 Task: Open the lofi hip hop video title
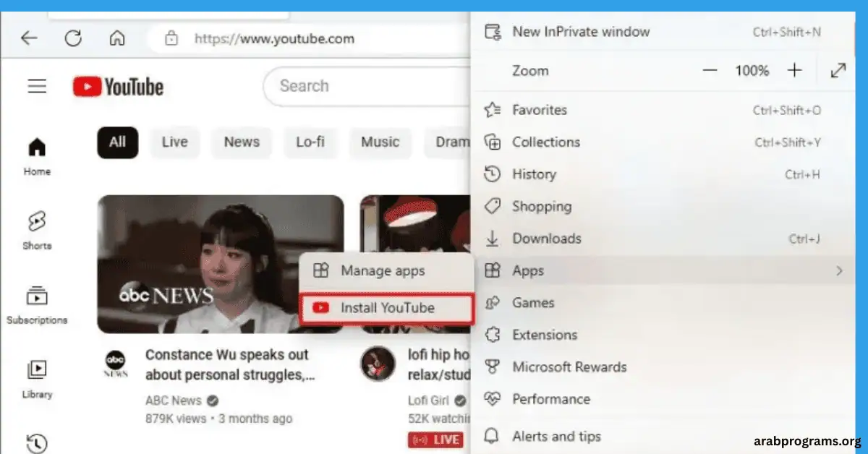click(439, 365)
